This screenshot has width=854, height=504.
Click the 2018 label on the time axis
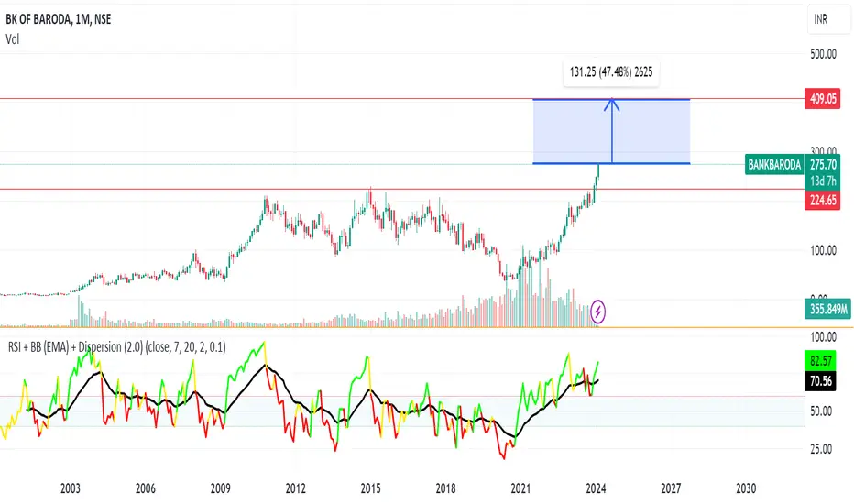click(445, 488)
